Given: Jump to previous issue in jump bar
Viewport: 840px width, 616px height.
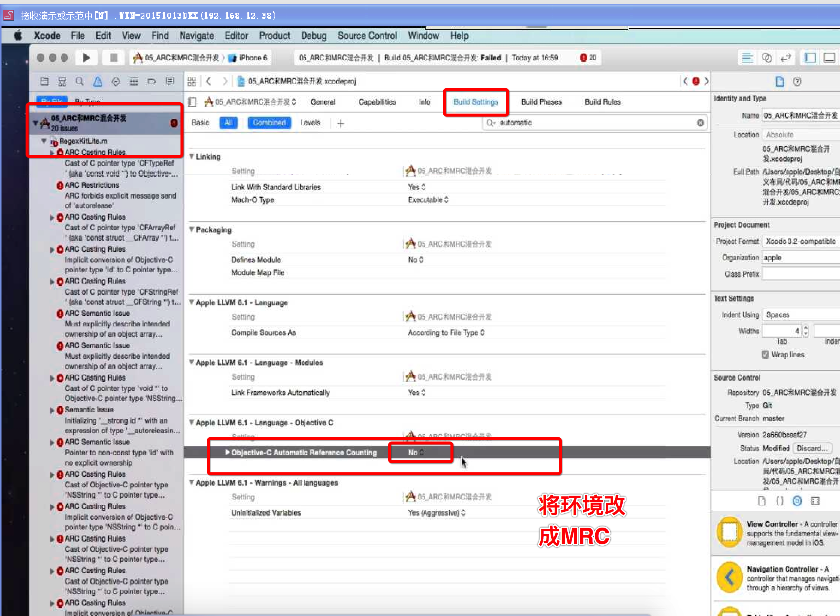Looking at the screenshot, I should click(685, 81).
